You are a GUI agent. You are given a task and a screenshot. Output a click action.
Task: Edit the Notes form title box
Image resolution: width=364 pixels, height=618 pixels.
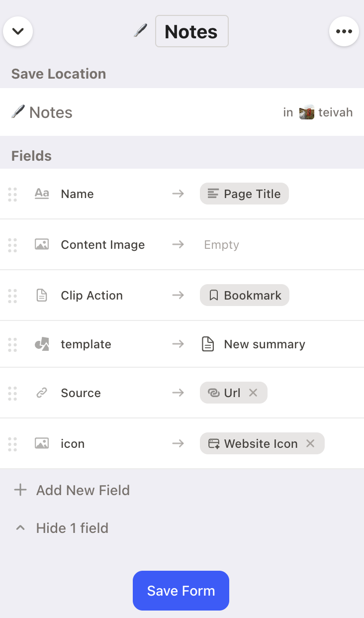pos(191,31)
